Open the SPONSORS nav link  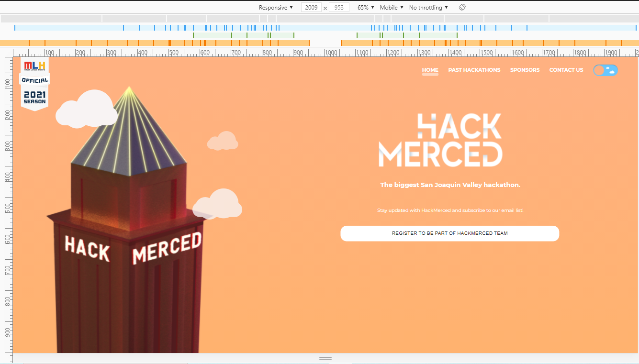click(x=525, y=70)
